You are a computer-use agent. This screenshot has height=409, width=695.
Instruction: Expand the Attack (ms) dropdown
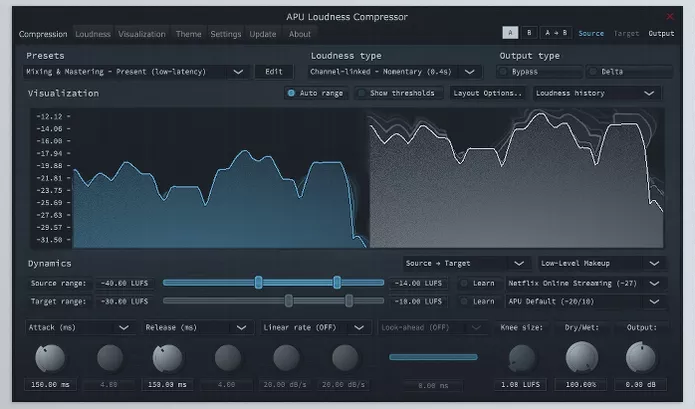80,327
